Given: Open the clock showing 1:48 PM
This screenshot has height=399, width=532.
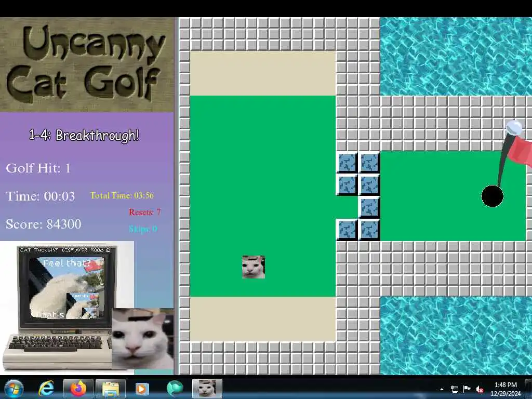Looking at the screenshot, I should pos(506,389).
